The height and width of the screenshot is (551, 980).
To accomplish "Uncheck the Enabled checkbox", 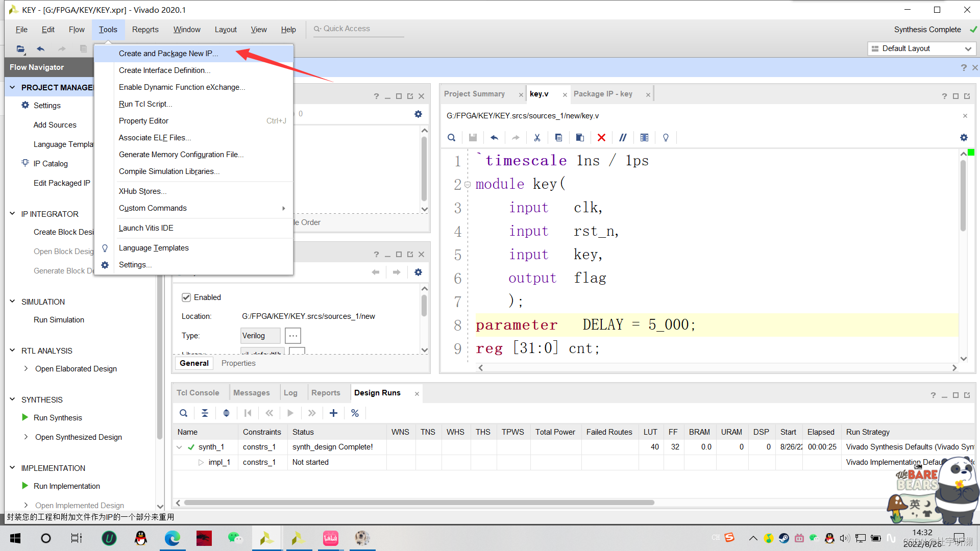I will point(186,297).
